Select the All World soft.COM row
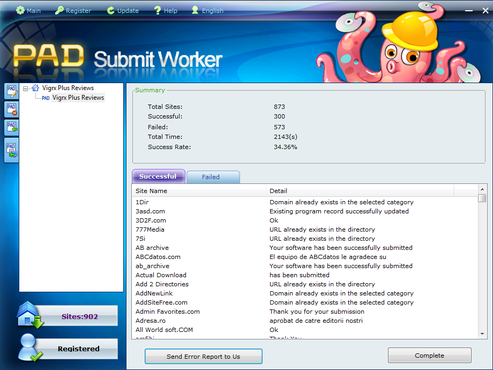This screenshot has width=493, height=370. pyautogui.click(x=305, y=330)
